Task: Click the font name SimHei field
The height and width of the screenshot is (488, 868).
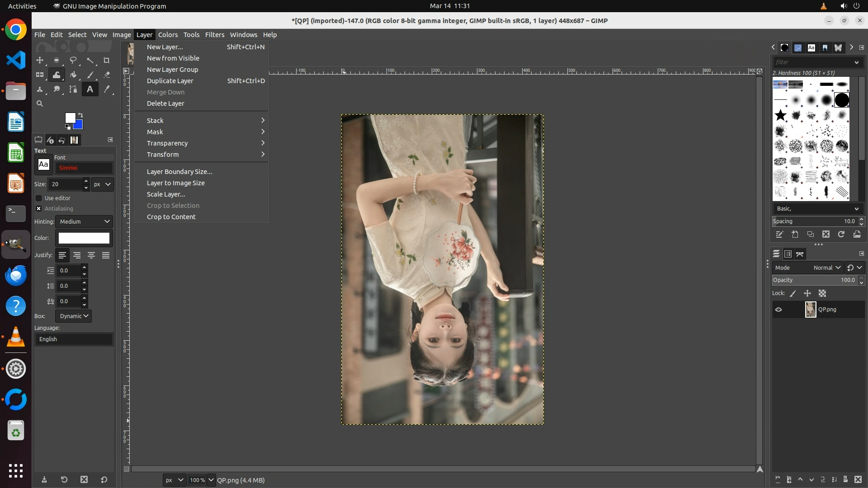Action: 84,168
